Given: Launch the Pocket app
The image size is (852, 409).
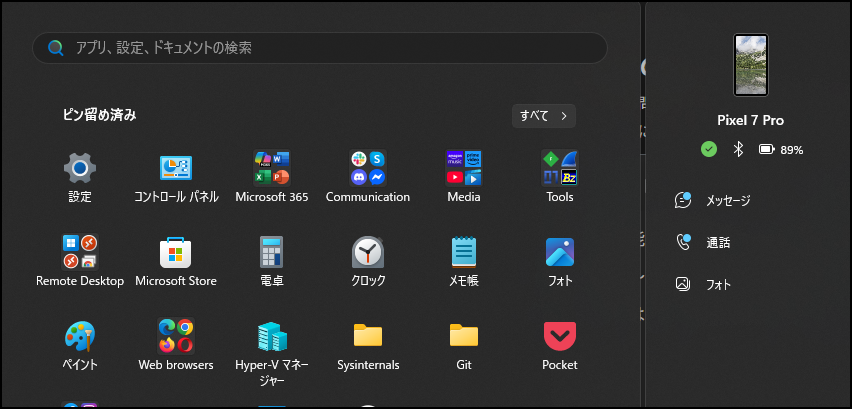Looking at the screenshot, I should pos(560,345).
